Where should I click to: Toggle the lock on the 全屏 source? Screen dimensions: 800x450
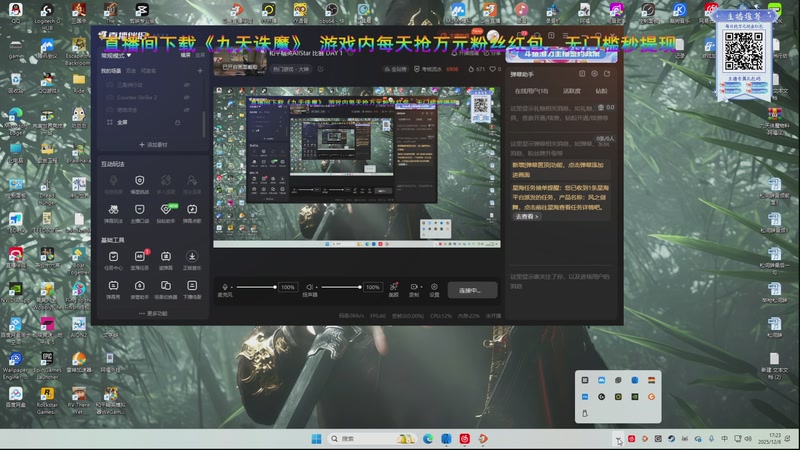click(178, 122)
